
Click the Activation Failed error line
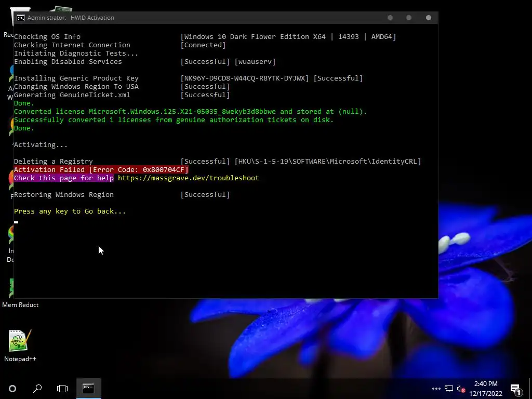101,170
